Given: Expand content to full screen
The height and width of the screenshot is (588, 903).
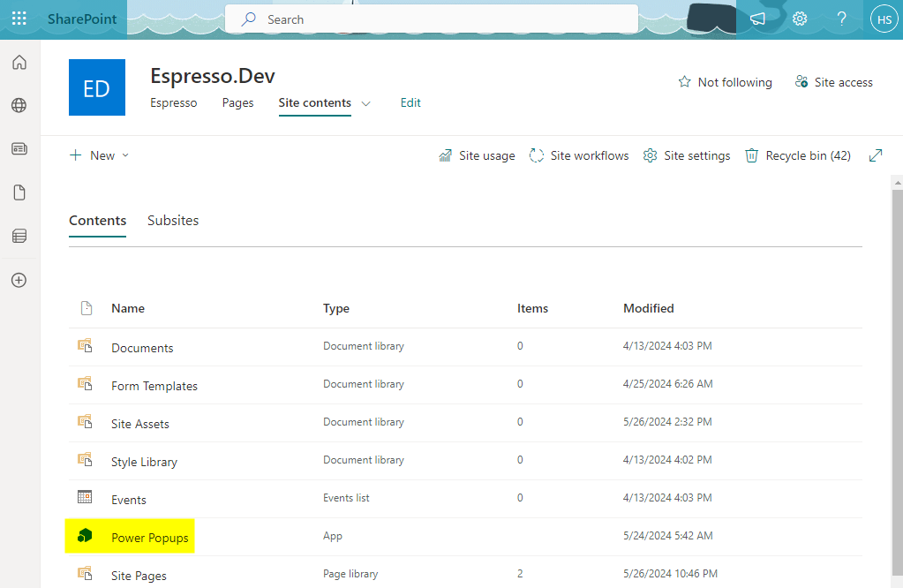Looking at the screenshot, I should [x=876, y=155].
